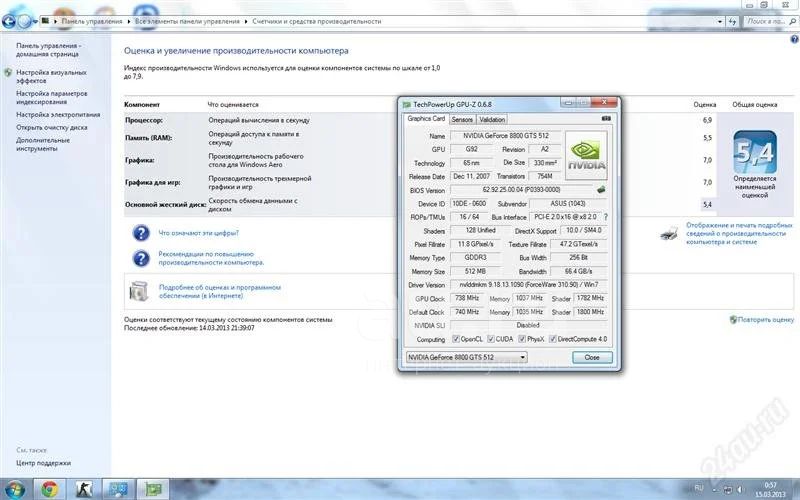Click the search magnifier icon
Image resolution: width=800 pixels, height=500 pixels.
tap(792, 21)
